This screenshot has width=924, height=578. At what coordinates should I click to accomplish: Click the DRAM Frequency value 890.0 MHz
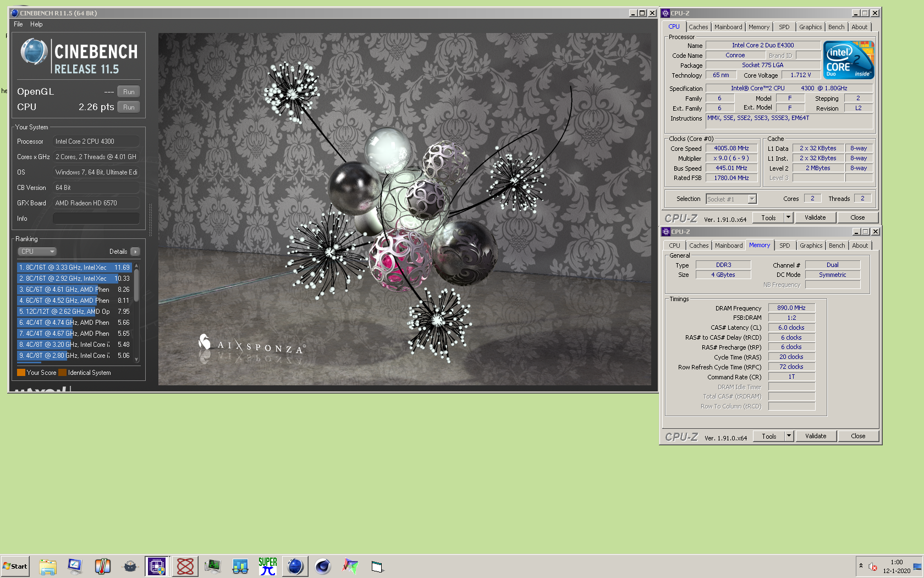[791, 308]
